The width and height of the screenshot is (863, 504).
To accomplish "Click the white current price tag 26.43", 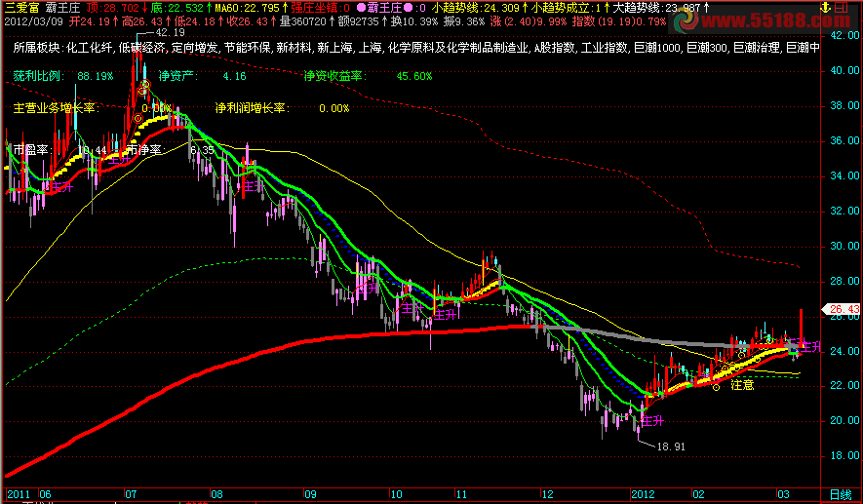I will [x=841, y=310].
